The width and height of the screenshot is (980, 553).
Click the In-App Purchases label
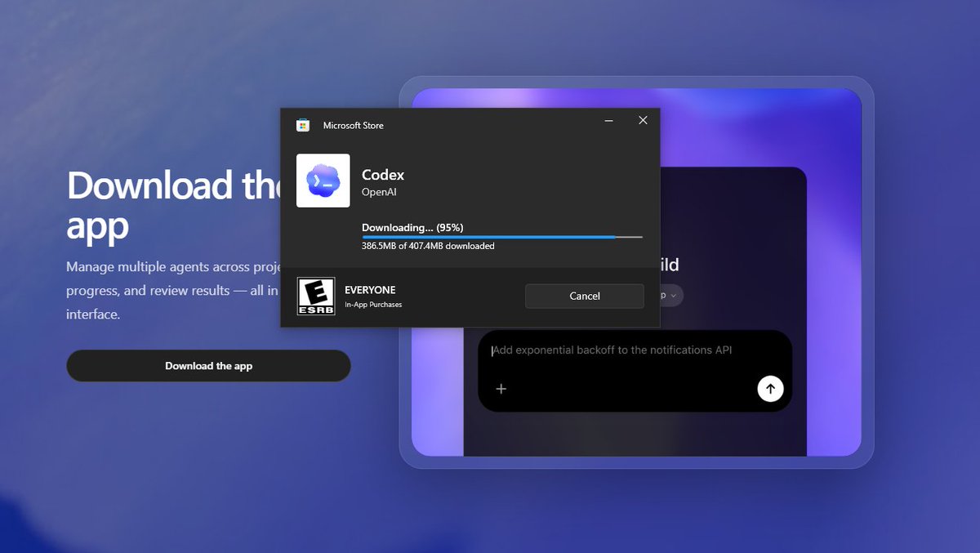pos(373,305)
